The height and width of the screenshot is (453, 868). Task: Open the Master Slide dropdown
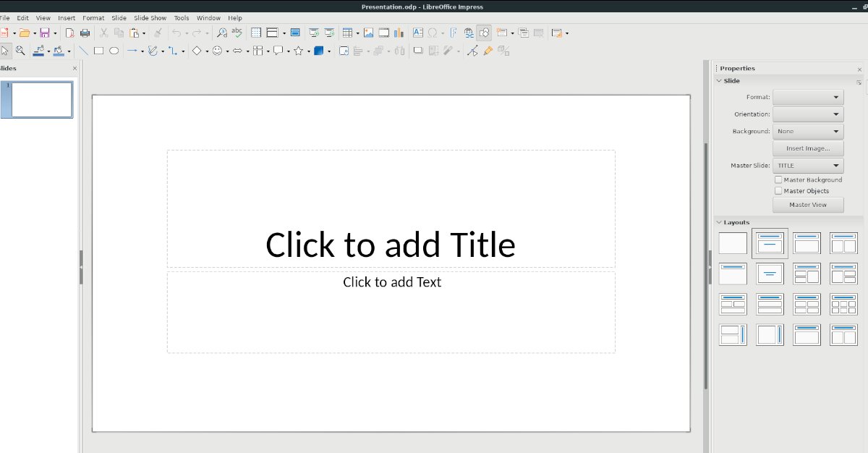pos(808,166)
